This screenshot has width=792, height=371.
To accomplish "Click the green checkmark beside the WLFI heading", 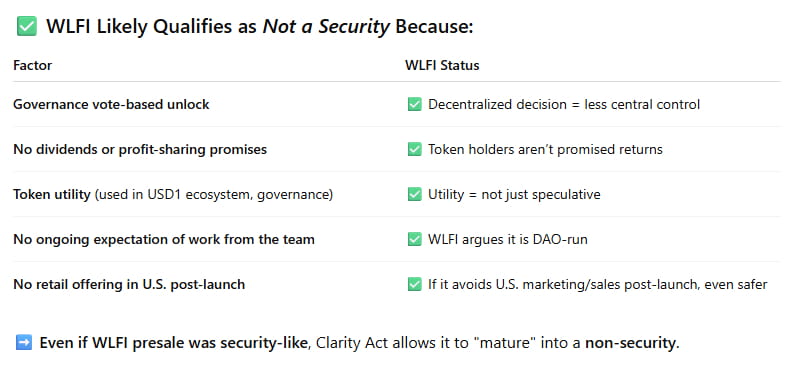I will click(27, 26).
